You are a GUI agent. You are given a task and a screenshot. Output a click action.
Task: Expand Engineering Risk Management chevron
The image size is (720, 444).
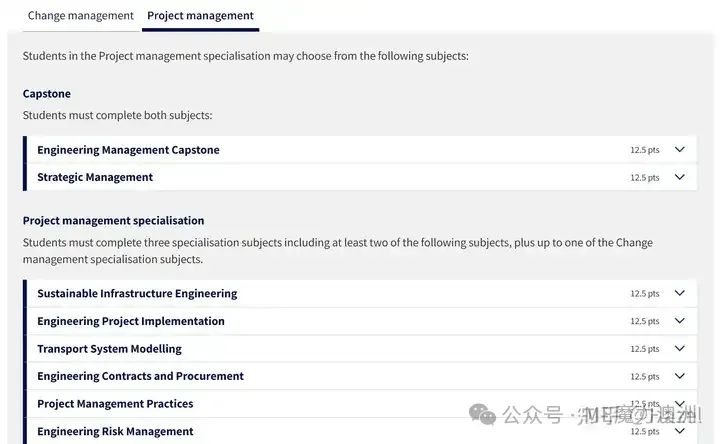tap(680, 431)
